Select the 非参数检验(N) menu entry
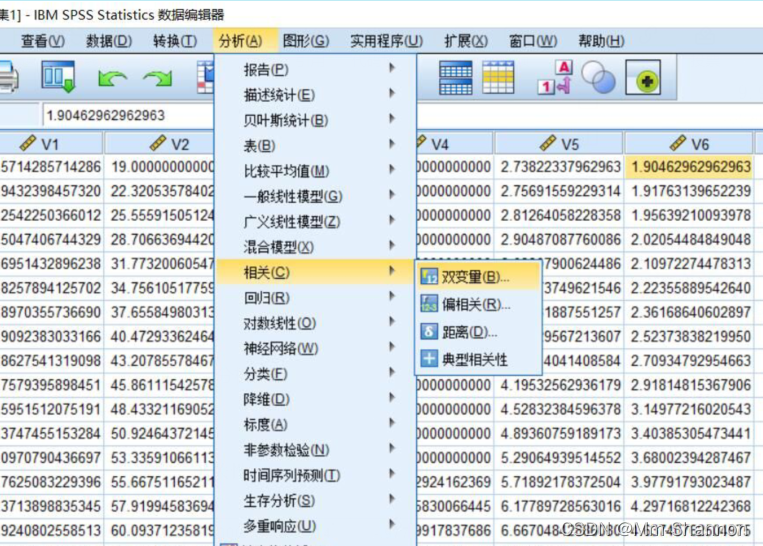Image resolution: width=763 pixels, height=546 pixels. 315,450
